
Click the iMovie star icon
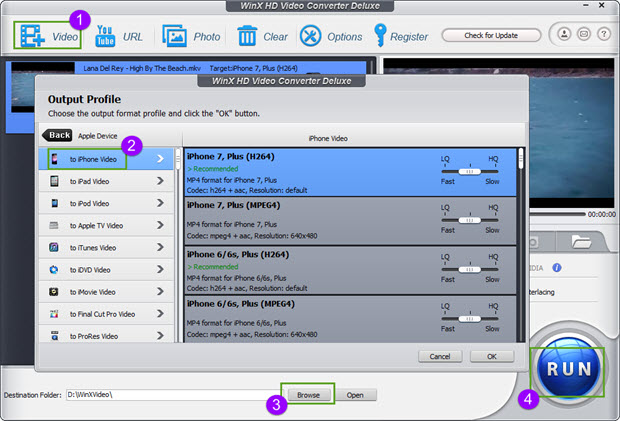click(x=54, y=292)
